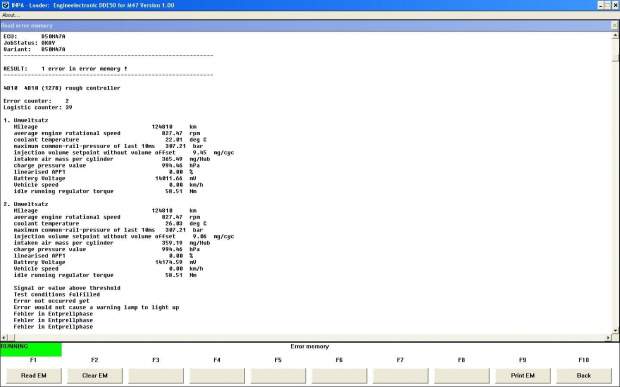This screenshot has height=387, width=620.
Task: Click the empty F7 button
Action: pyautogui.click(x=400, y=376)
